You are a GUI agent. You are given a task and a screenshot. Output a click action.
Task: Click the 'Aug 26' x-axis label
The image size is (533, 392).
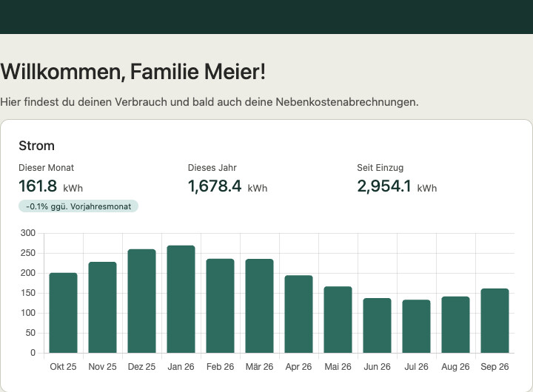[x=455, y=367]
